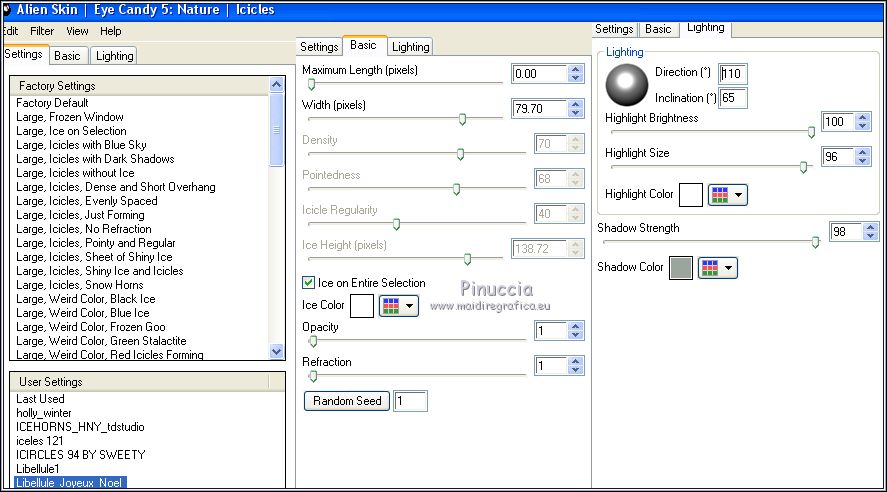Click the Shadow Strength value field

point(846,231)
